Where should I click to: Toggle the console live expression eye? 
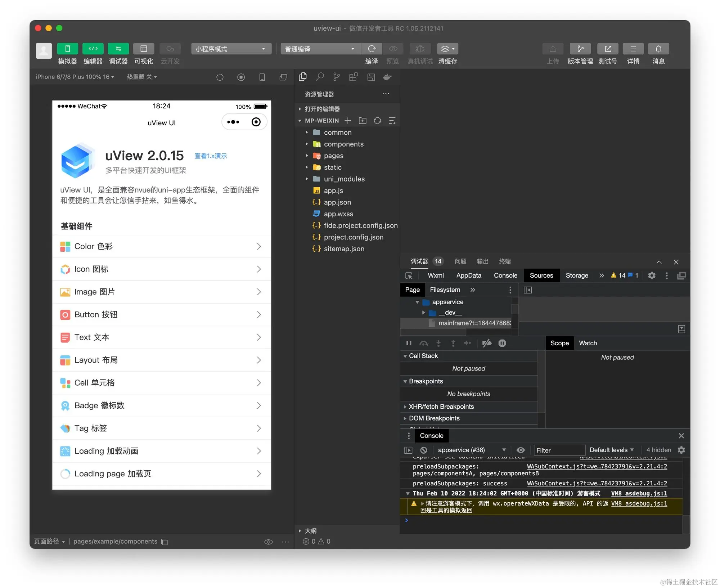(x=521, y=450)
